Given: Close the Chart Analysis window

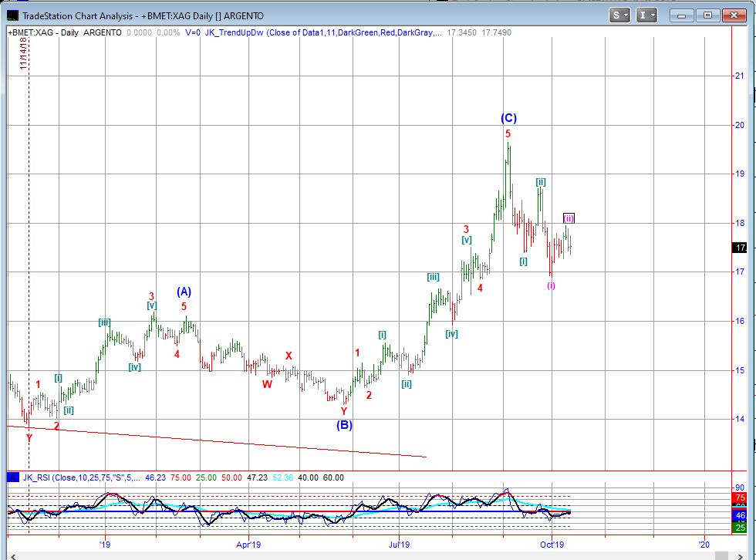Looking at the screenshot, I should [x=734, y=15].
